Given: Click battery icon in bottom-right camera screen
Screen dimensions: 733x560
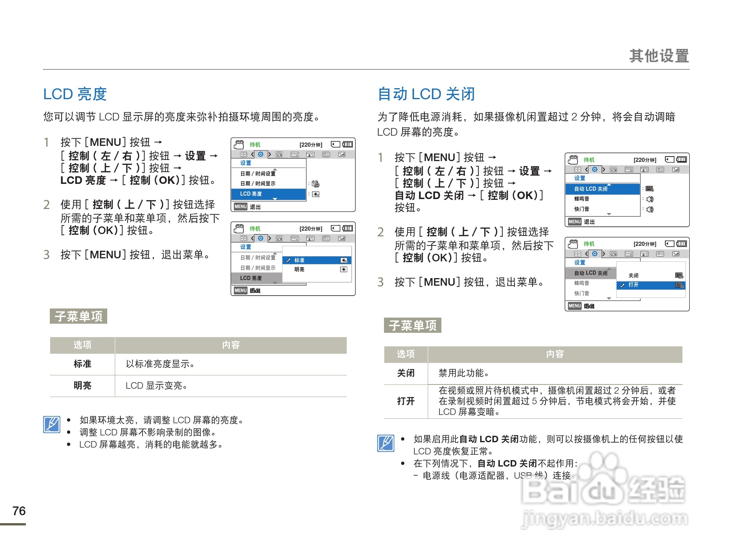Looking at the screenshot, I should [682, 244].
